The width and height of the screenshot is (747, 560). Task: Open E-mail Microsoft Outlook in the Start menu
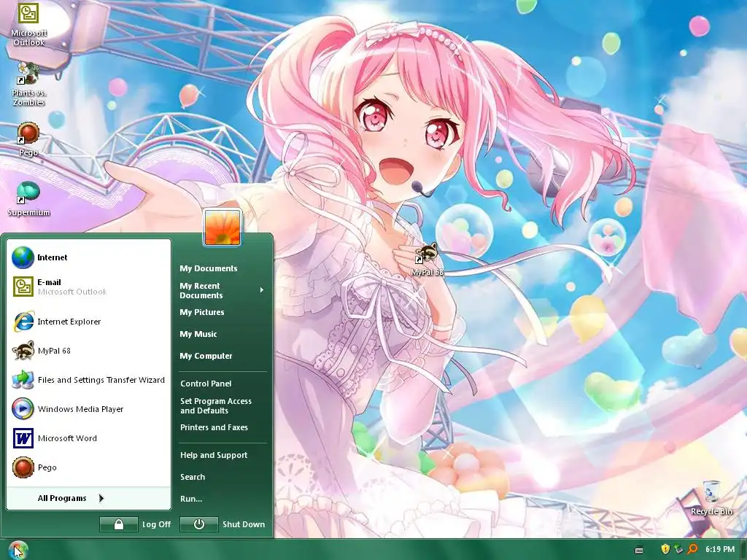[88, 287]
